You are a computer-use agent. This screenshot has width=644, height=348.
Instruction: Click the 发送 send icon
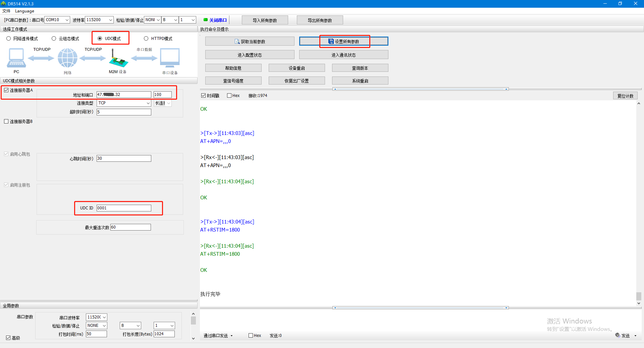[618, 335]
